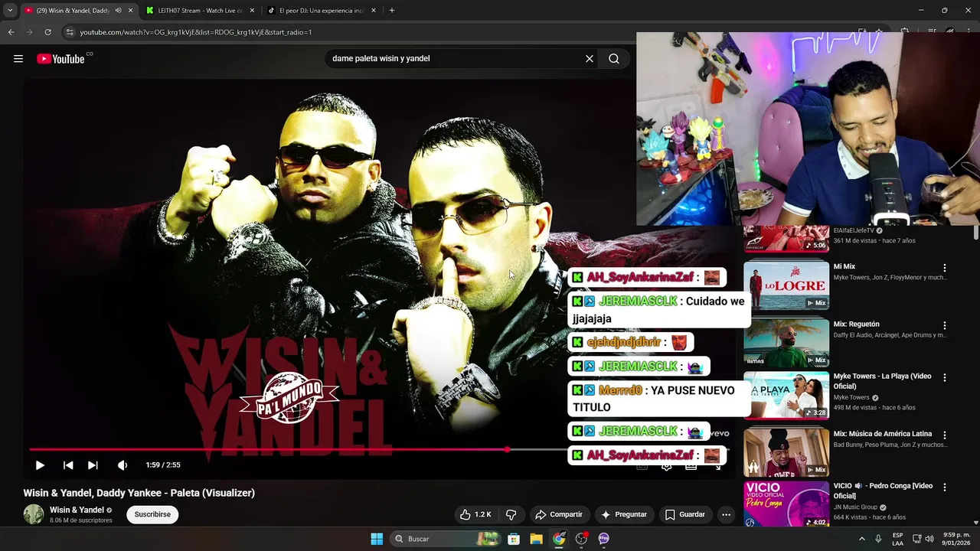Viewport: 980px width, 551px height.
Task: Click the 1:59 / 2:55 time display
Action: click(163, 465)
